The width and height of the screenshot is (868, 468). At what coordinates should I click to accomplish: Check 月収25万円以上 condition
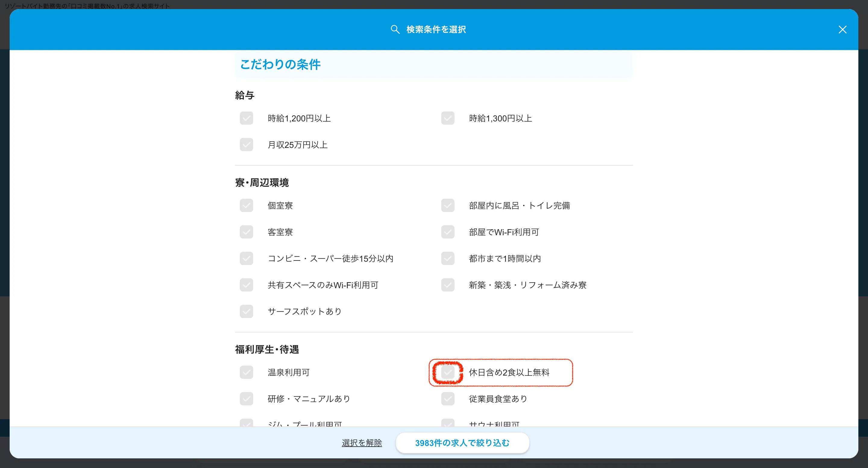point(246,145)
